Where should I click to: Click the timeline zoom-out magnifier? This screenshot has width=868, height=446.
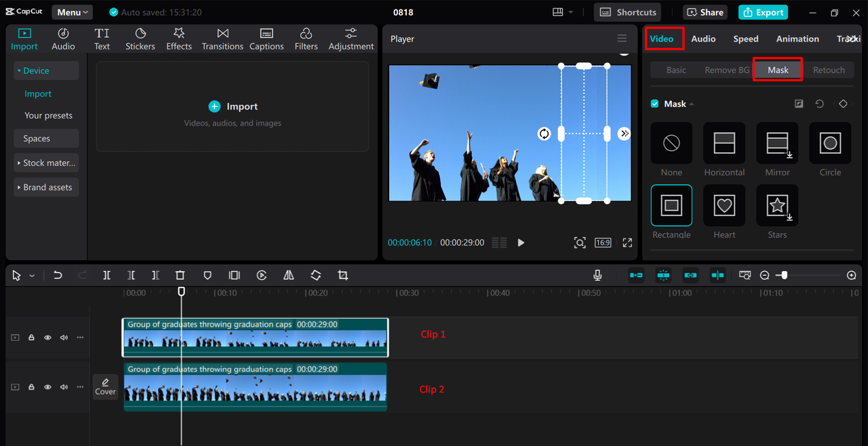(x=764, y=275)
